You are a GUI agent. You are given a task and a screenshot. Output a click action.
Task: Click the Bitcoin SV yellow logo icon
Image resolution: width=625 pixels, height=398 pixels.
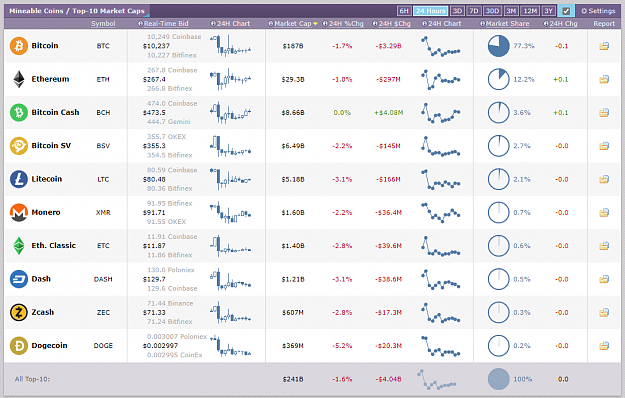point(19,146)
